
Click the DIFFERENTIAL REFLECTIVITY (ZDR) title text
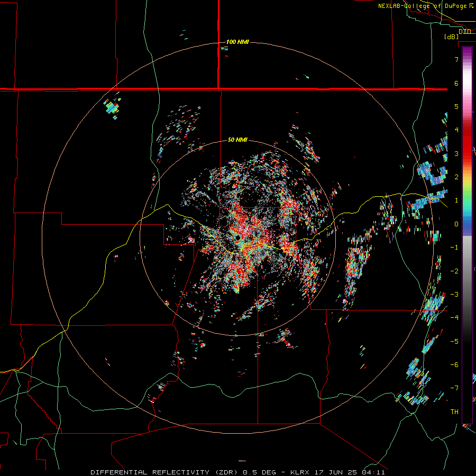pyautogui.click(x=166, y=472)
